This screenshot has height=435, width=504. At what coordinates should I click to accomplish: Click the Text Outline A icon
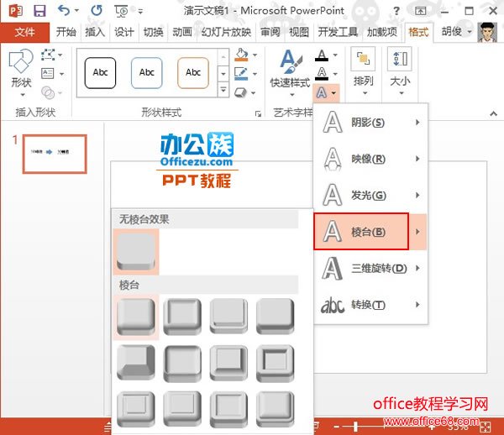(x=322, y=74)
